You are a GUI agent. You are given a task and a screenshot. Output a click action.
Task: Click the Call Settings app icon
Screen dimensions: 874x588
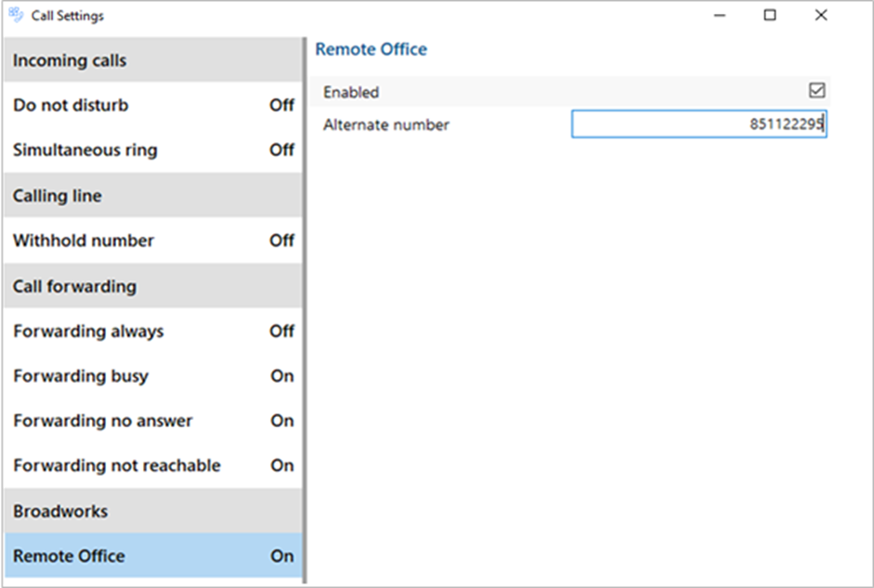click(x=16, y=15)
